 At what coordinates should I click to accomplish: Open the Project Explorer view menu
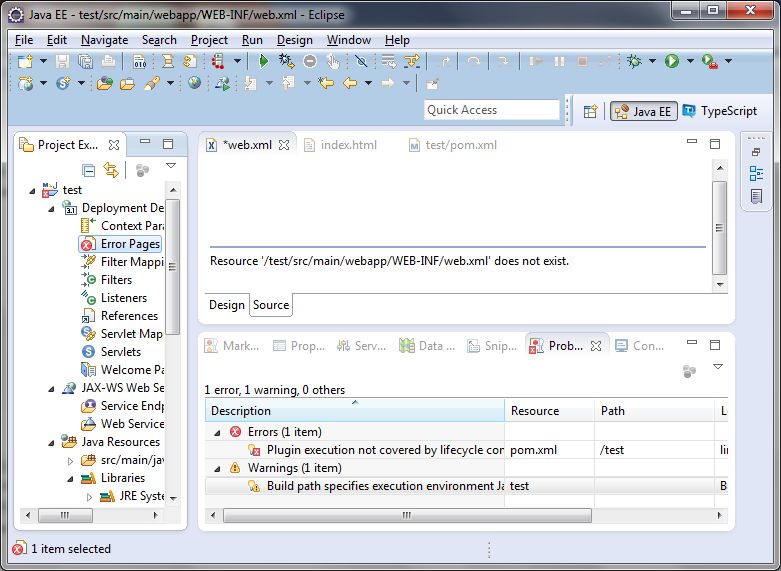171,166
